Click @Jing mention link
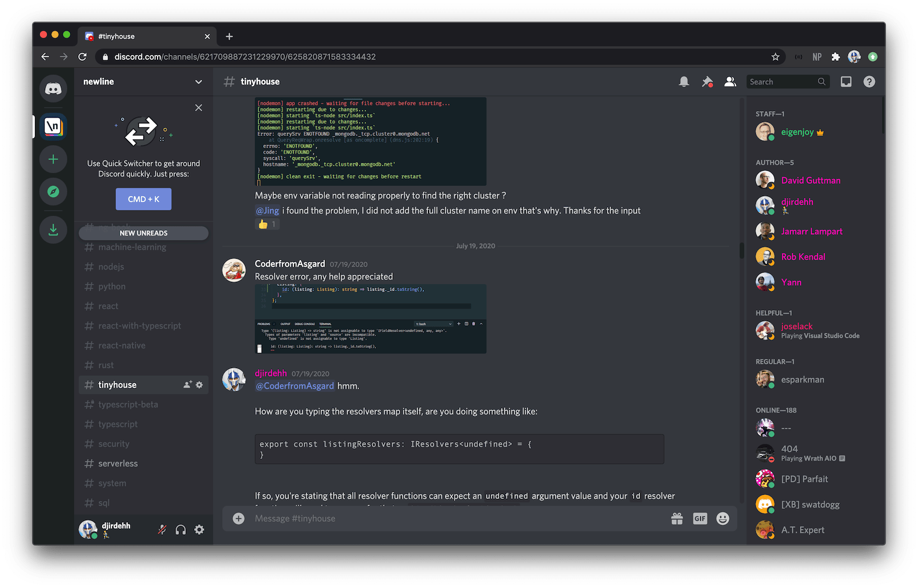918x588 pixels. (x=268, y=211)
